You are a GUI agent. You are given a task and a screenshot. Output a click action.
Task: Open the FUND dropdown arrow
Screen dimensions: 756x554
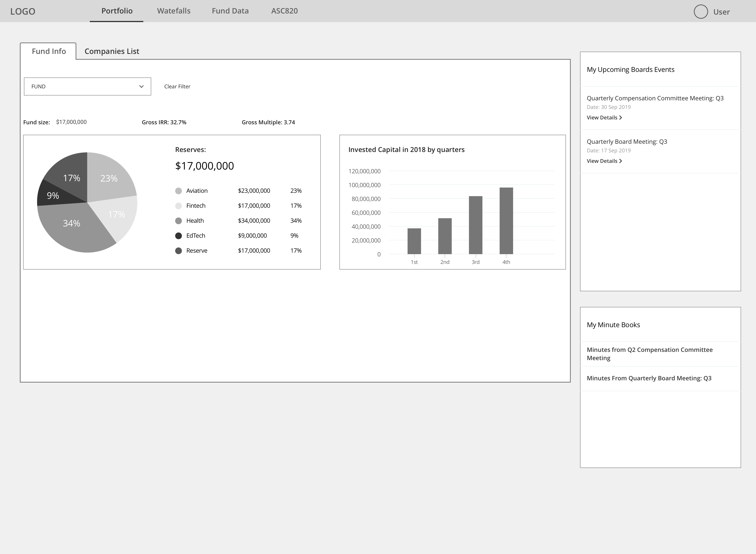(141, 86)
